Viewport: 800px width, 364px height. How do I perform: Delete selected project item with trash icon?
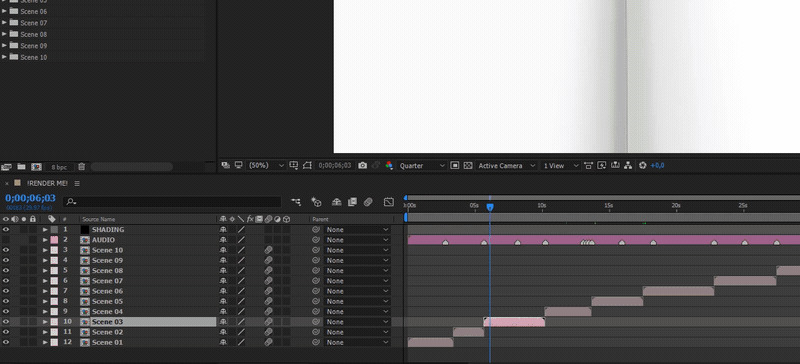click(82, 166)
